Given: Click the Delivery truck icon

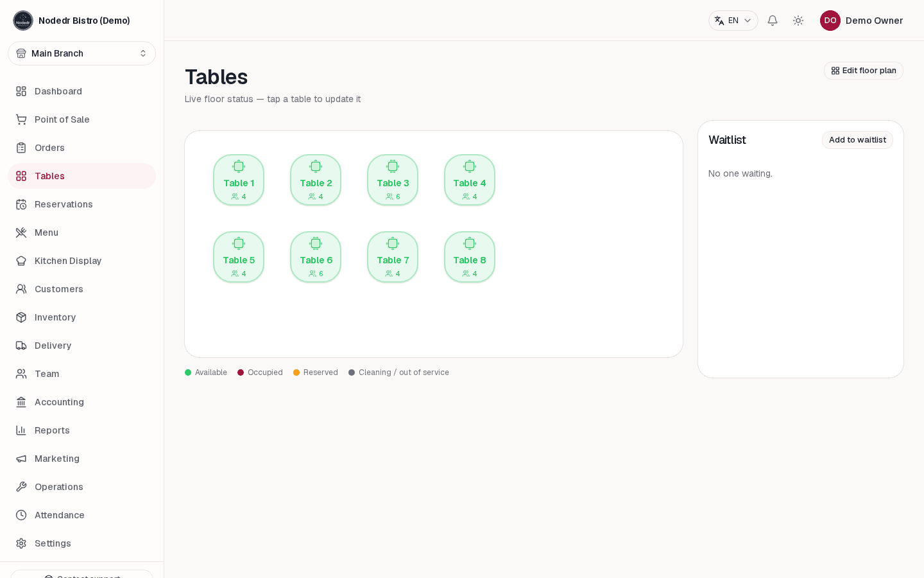Looking at the screenshot, I should click(x=21, y=346).
